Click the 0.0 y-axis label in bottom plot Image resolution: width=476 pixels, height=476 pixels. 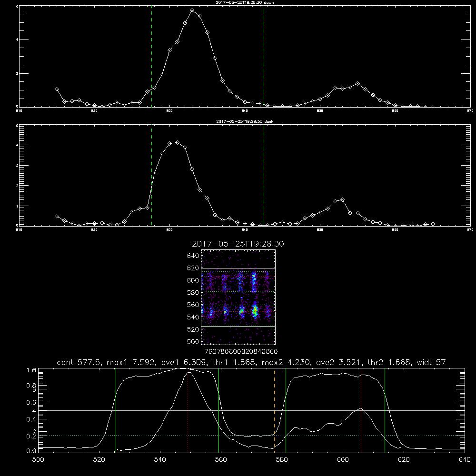[x=31, y=451]
